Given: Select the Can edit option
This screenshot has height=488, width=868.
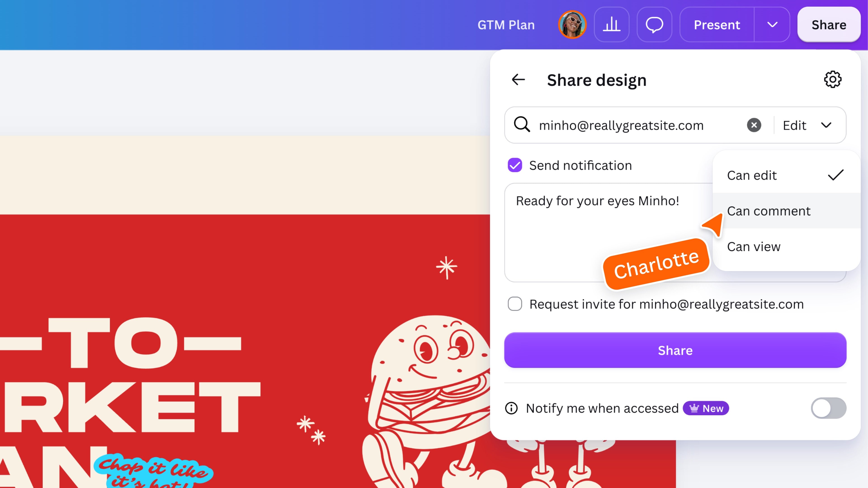Looking at the screenshot, I should point(786,176).
